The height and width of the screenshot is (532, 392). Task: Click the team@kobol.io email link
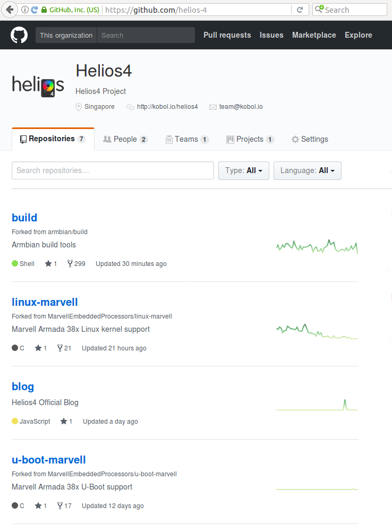pos(241,107)
